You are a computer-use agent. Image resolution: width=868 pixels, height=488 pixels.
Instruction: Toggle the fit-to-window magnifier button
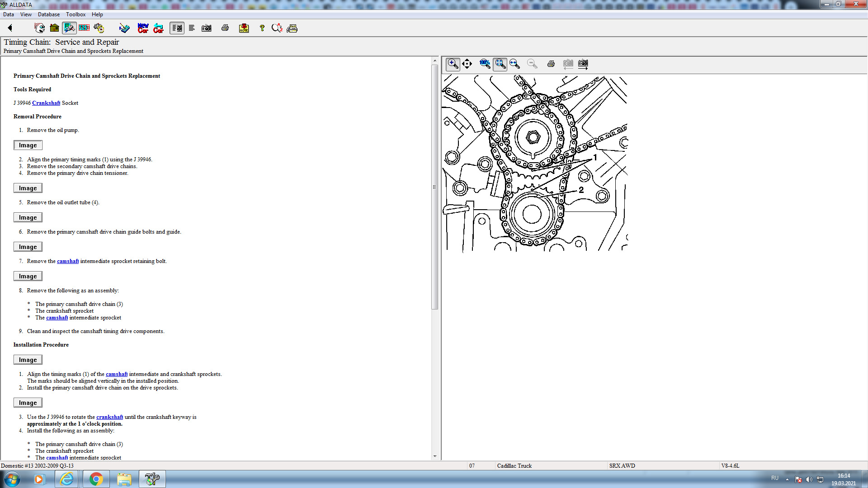pyautogui.click(x=500, y=64)
